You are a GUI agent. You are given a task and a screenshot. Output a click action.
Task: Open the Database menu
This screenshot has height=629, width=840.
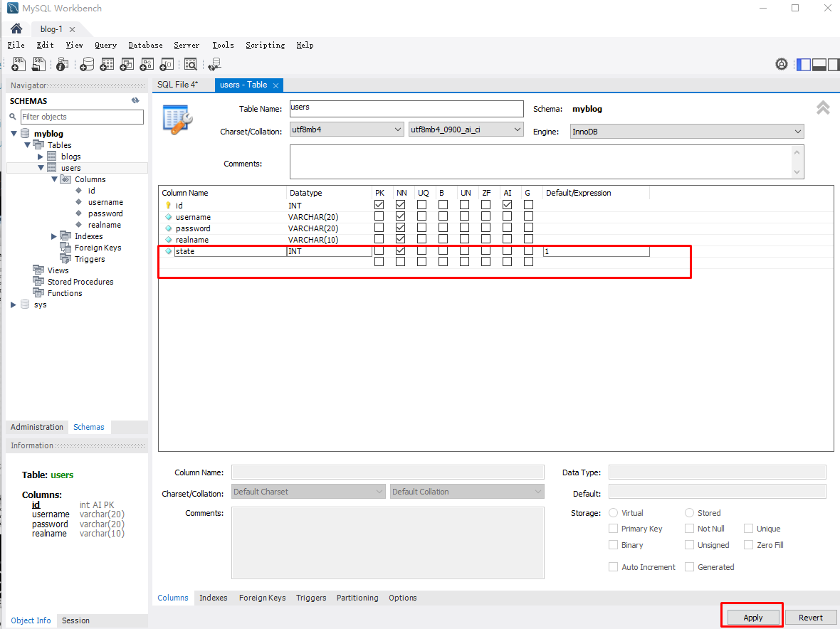145,45
